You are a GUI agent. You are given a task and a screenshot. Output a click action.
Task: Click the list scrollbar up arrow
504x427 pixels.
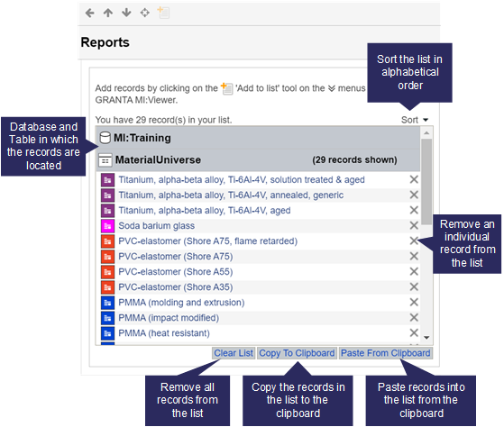tap(426, 132)
